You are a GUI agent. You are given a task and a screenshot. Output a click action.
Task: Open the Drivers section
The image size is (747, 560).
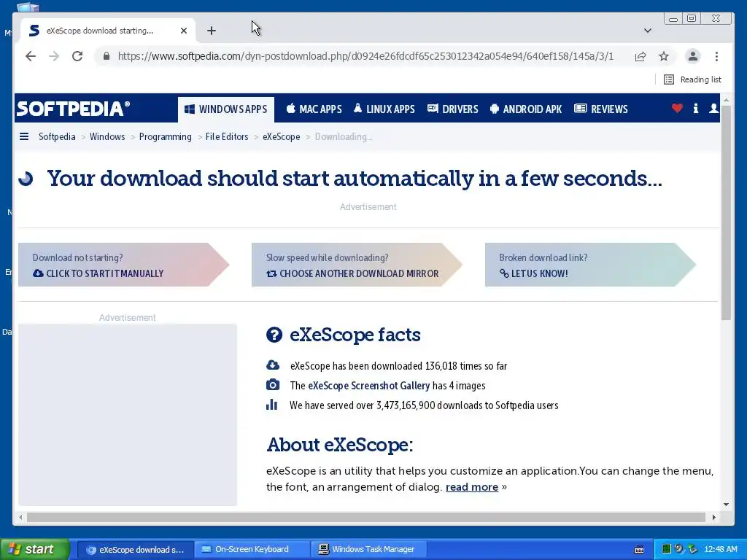(x=452, y=109)
